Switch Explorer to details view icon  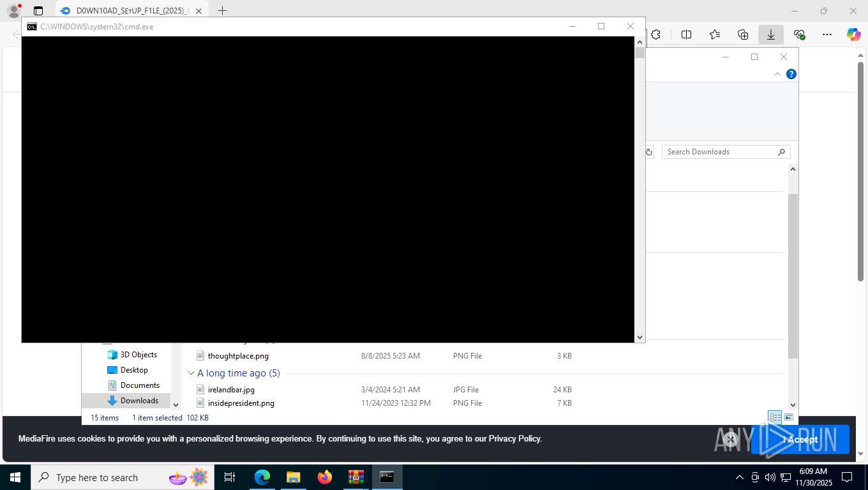click(775, 418)
